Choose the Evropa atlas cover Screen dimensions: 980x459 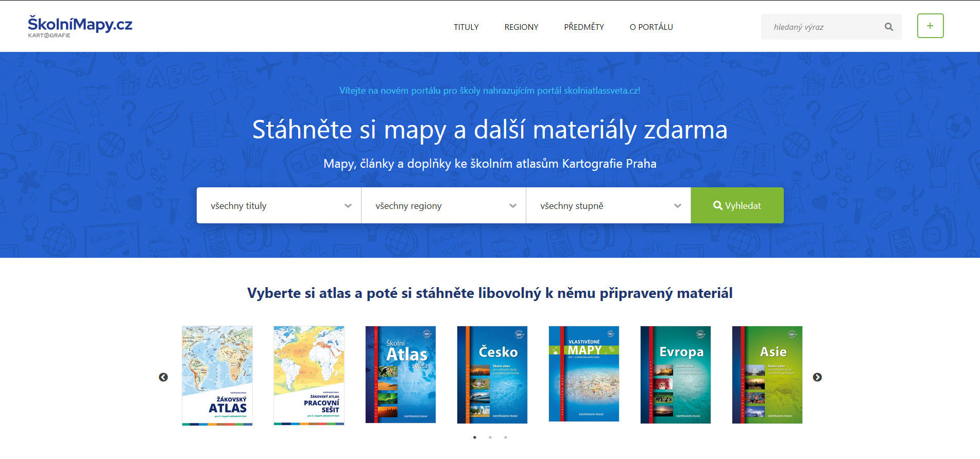(x=675, y=375)
